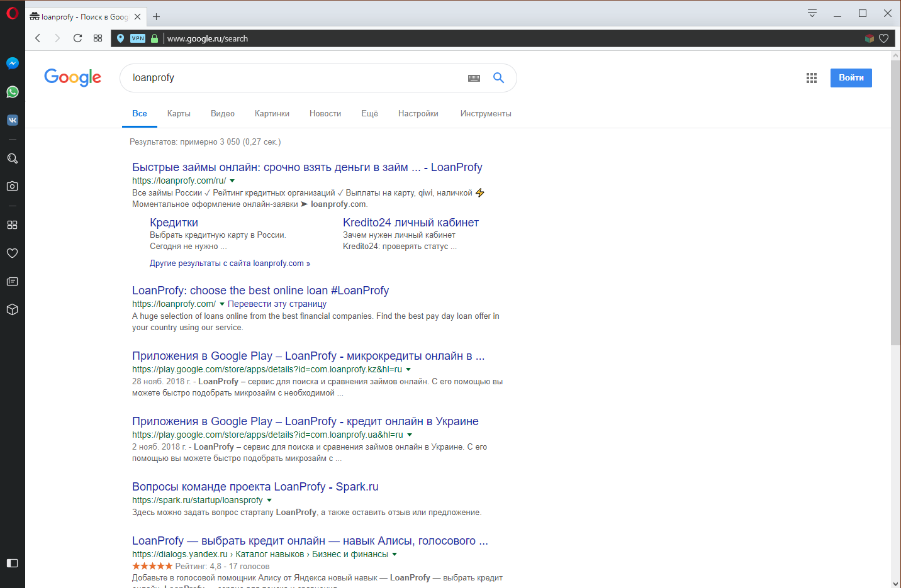901x588 pixels.
Task: Open the tab menu icon in title bar
Action: 812,13
